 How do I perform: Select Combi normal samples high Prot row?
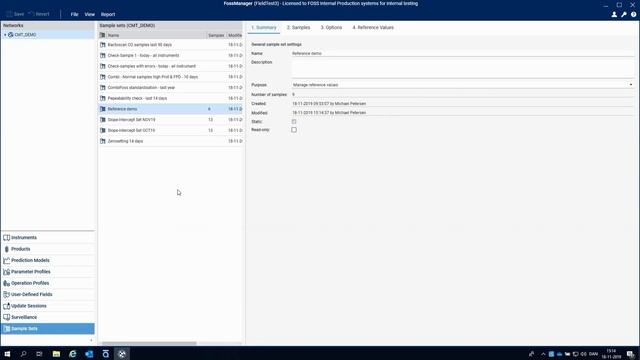coord(171,77)
